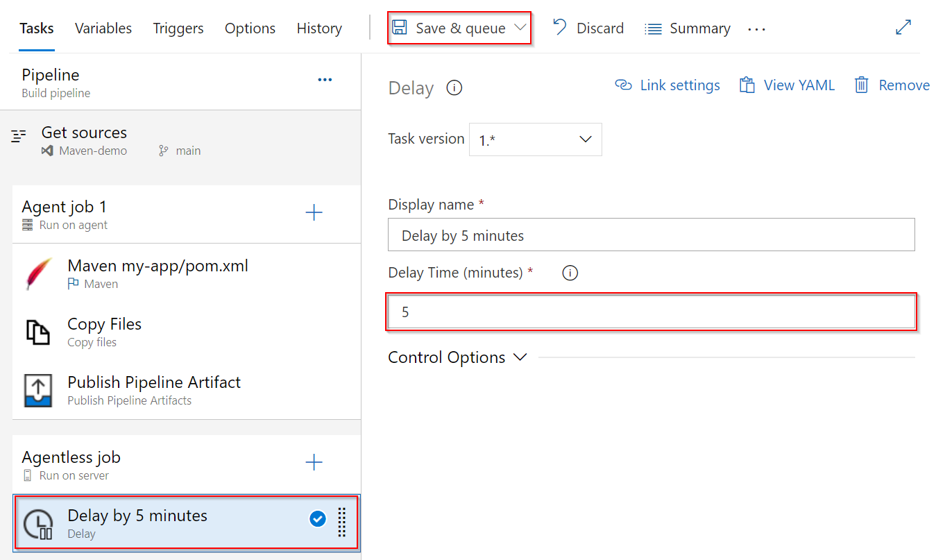Click the Link settings chain icon
This screenshot has height=560, width=936.
pyautogui.click(x=624, y=85)
